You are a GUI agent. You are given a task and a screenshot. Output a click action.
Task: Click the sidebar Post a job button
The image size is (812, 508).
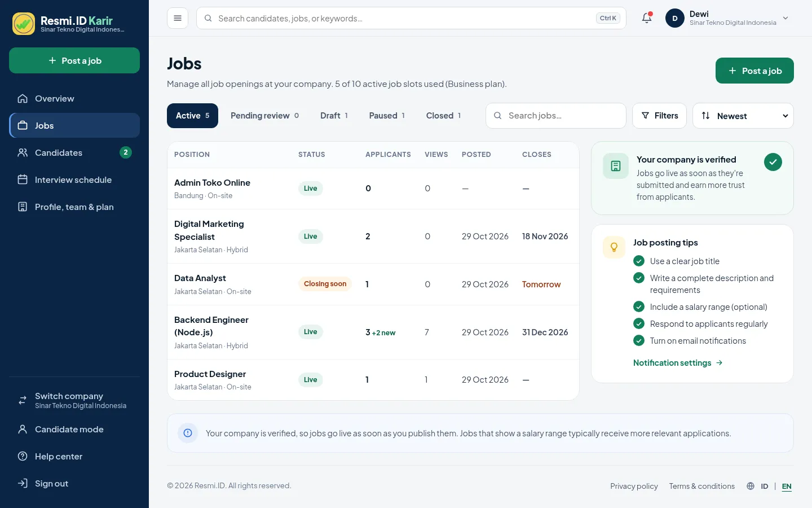pyautogui.click(x=74, y=60)
